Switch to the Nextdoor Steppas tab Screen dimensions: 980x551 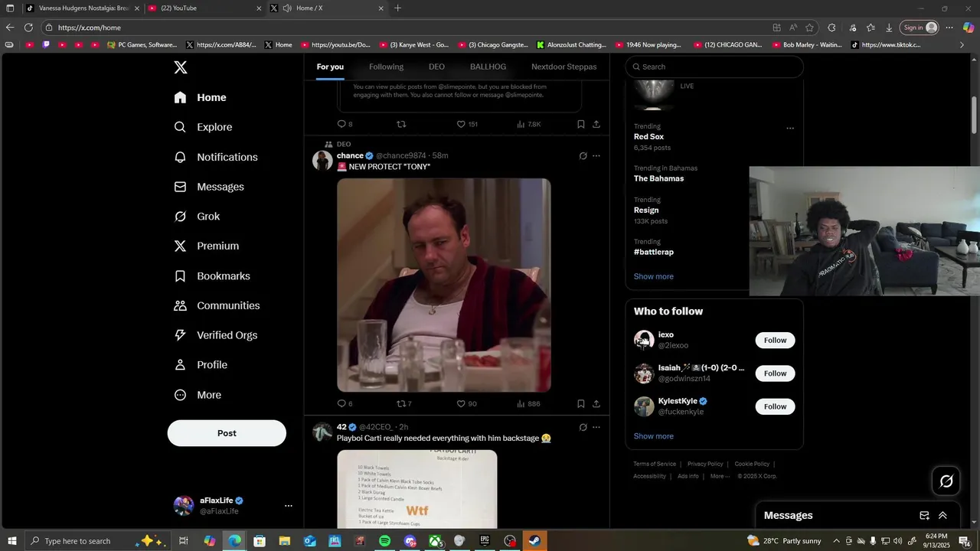pyautogui.click(x=563, y=67)
